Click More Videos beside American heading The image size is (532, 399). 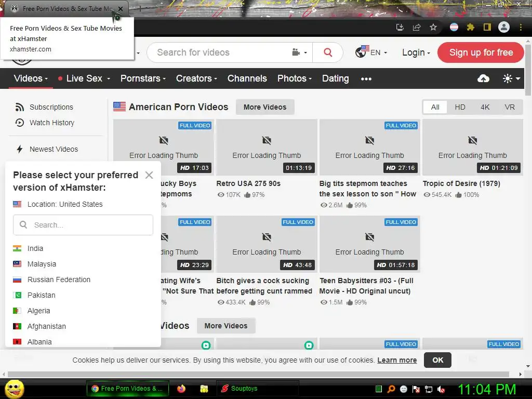click(x=265, y=107)
